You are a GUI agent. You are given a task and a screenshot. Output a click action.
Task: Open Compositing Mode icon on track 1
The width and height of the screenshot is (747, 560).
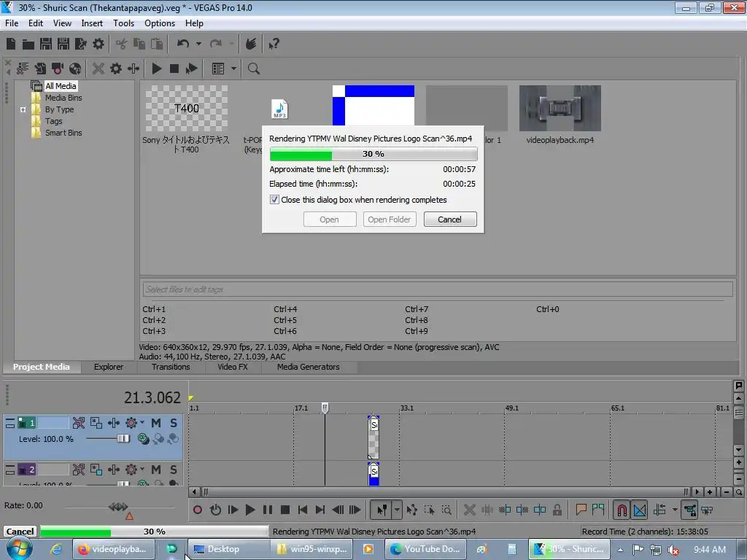point(143,438)
